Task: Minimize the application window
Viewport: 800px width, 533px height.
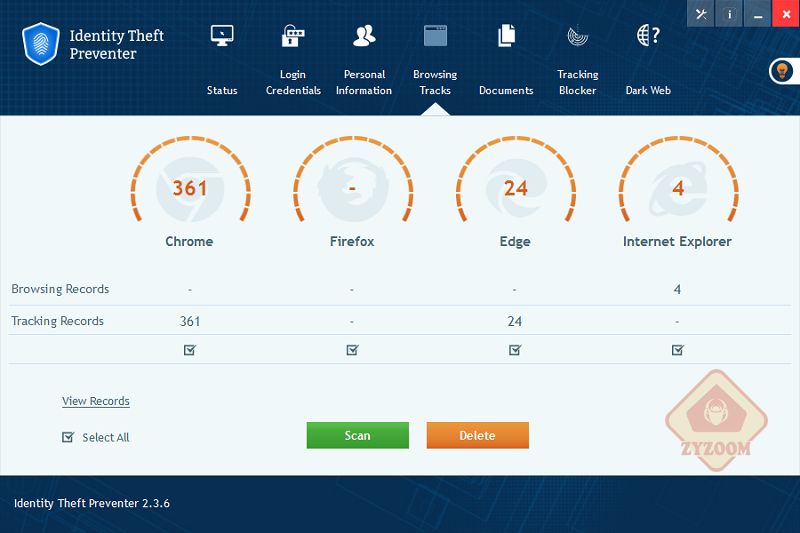Action: pyautogui.click(x=758, y=14)
